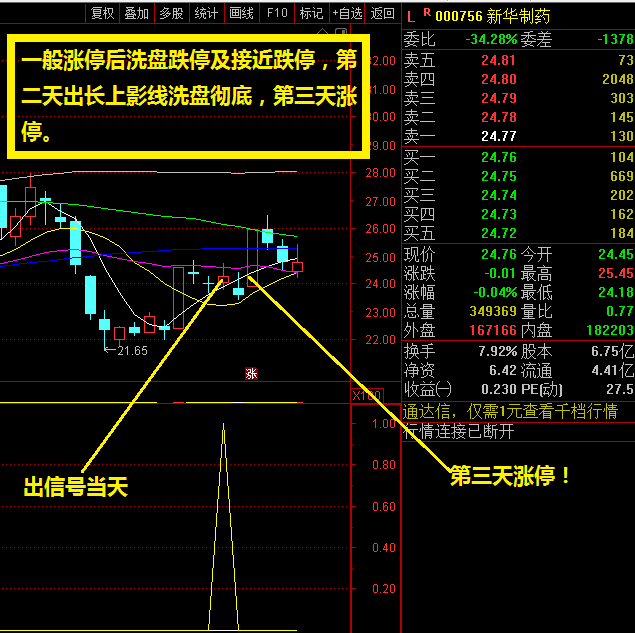
Task: Click the 涨幅 -0.04% value
Action: point(495,292)
